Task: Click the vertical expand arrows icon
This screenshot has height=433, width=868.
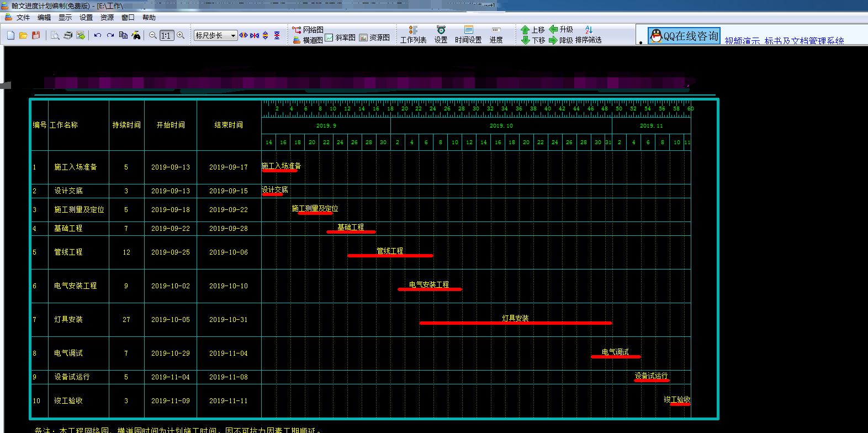Action: [x=266, y=35]
